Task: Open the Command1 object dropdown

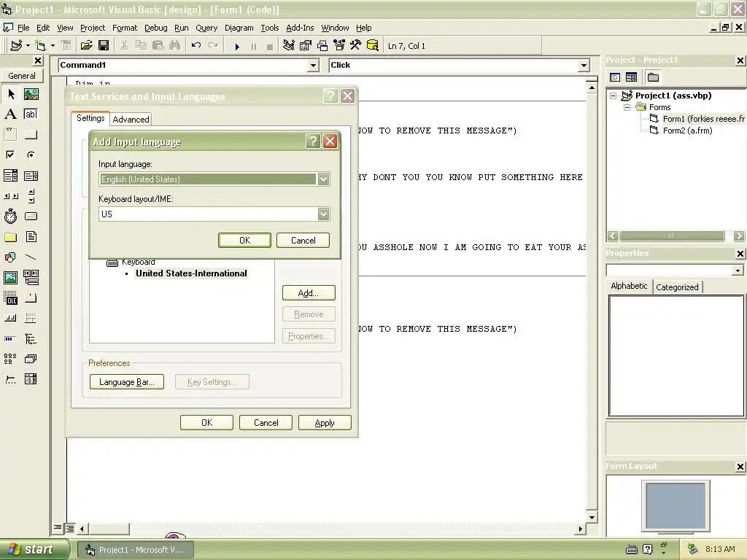Action: 313,65
